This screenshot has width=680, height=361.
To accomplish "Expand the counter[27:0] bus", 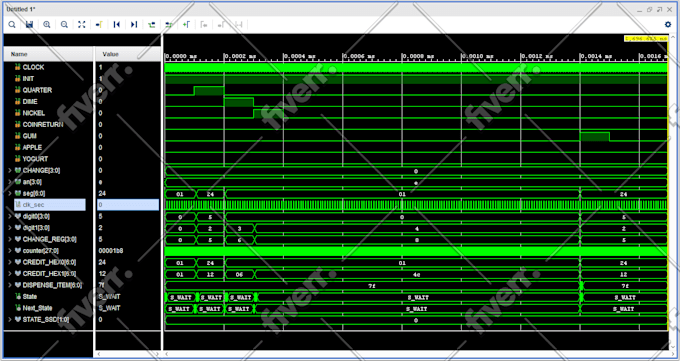I will 10,251.
